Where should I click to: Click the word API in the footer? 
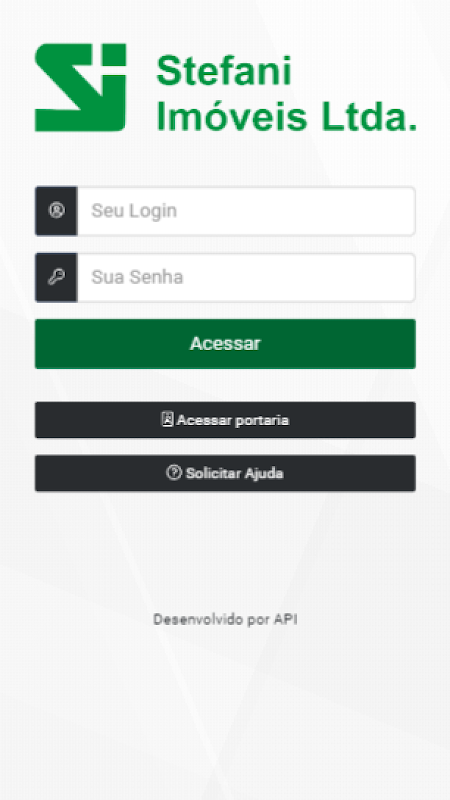click(286, 619)
